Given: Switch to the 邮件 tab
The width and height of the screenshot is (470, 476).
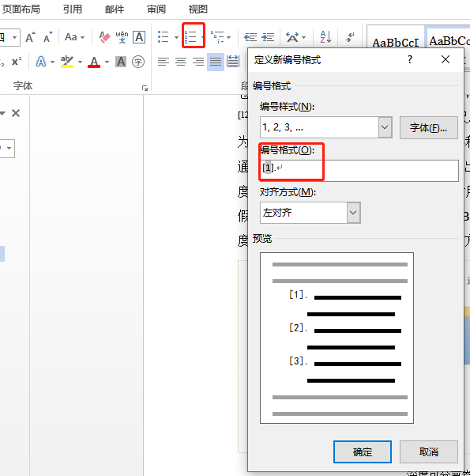Looking at the screenshot, I should 115,9.
